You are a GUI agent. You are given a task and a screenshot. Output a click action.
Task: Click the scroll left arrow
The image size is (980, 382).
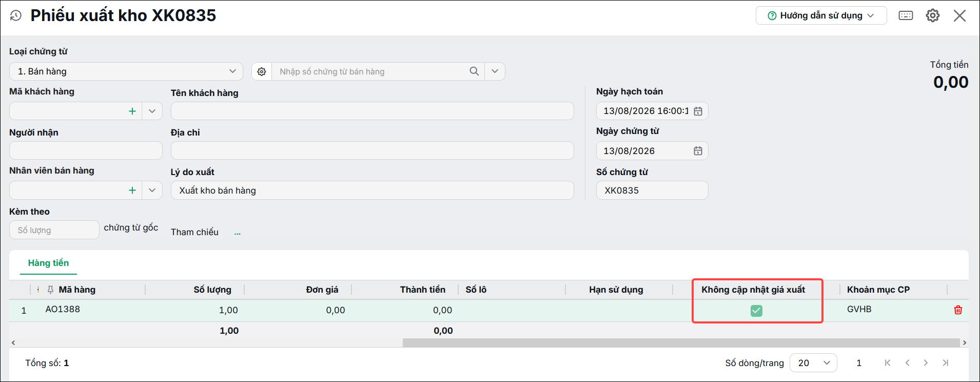(13, 342)
